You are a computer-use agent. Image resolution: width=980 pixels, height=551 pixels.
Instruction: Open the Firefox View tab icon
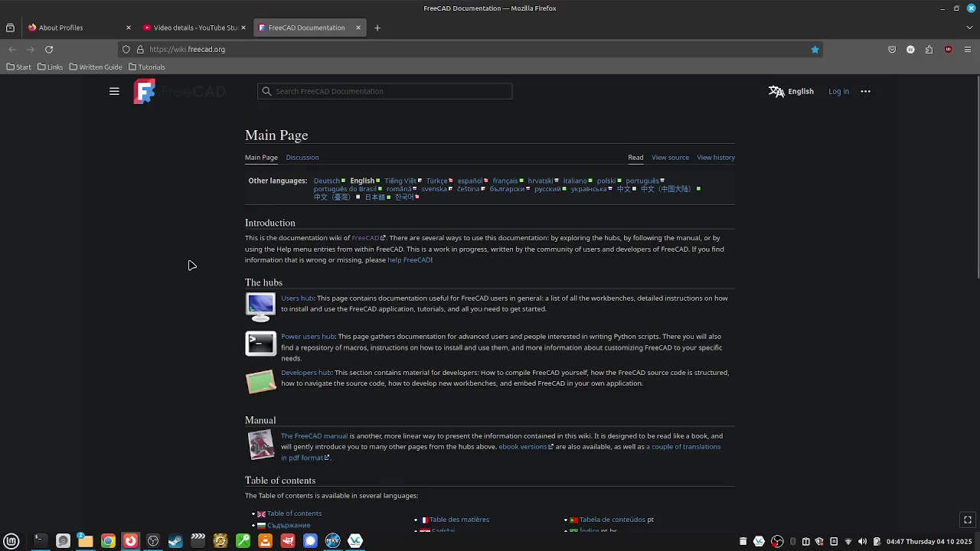tap(10, 28)
